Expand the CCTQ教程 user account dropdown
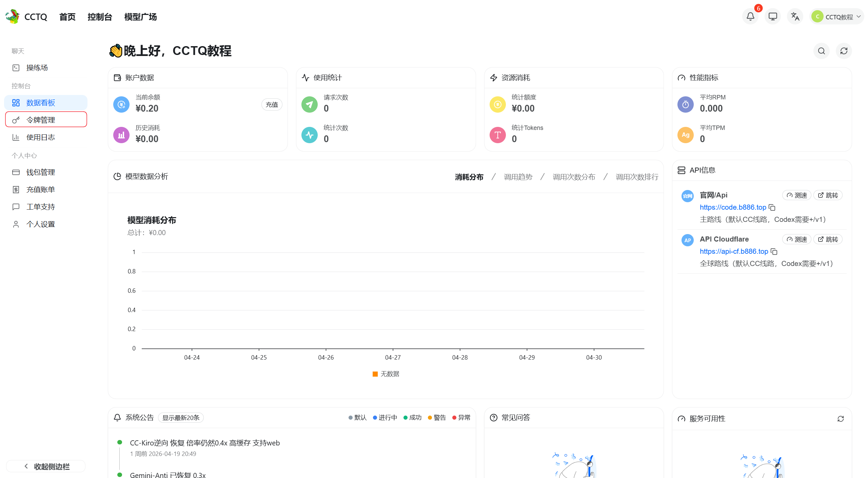The image size is (868, 478). pyautogui.click(x=836, y=17)
